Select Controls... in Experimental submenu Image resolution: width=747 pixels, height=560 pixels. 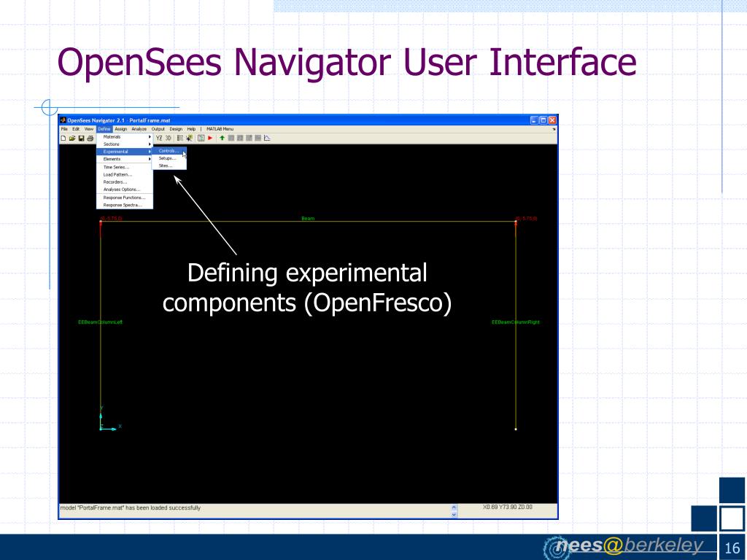pyautogui.click(x=169, y=151)
